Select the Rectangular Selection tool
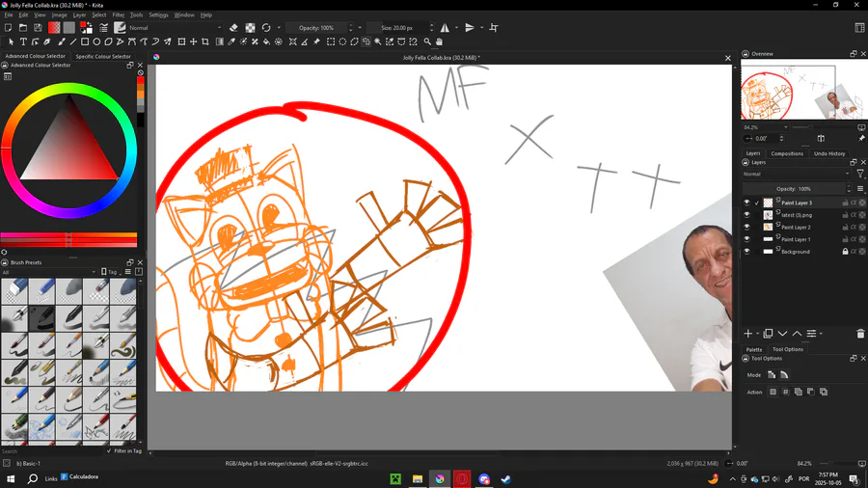Screen dimensions: 868x488 [331, 41]
